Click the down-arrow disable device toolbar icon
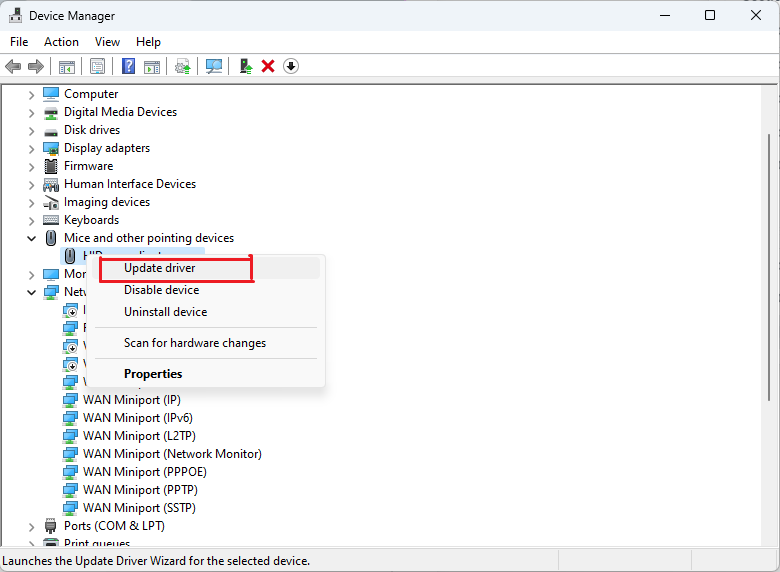 click(x=291, y=66)
